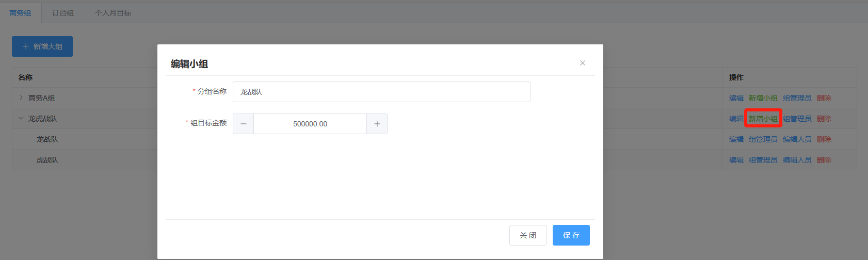Click plus stepper for 组目标金额
868x260 pixels.
377,124
